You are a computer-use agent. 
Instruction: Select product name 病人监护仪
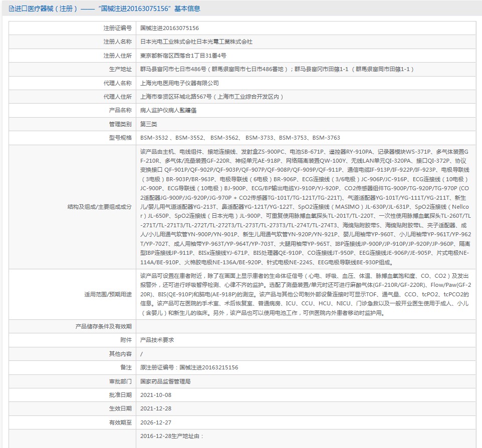(x=154, y=110)
